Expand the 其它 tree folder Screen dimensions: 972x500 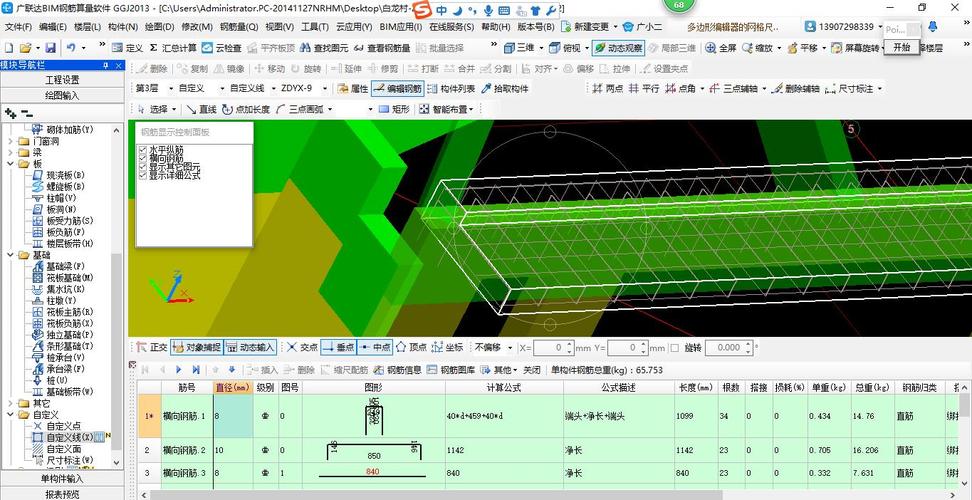(x=11, y=403)
